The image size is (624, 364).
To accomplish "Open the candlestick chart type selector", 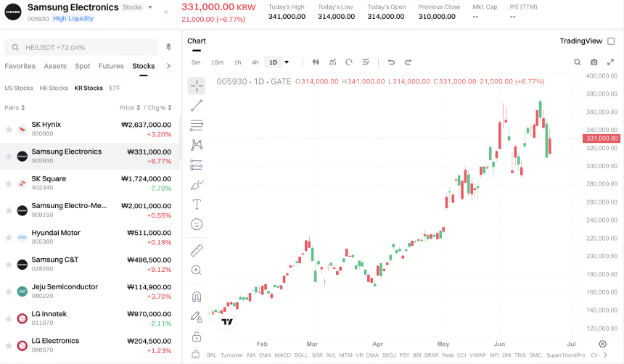I will coord(316,62).
